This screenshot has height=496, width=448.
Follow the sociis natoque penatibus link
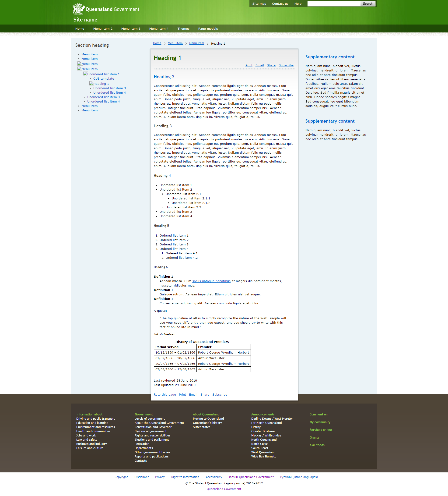pyautogui.click(x=211, y=281)
